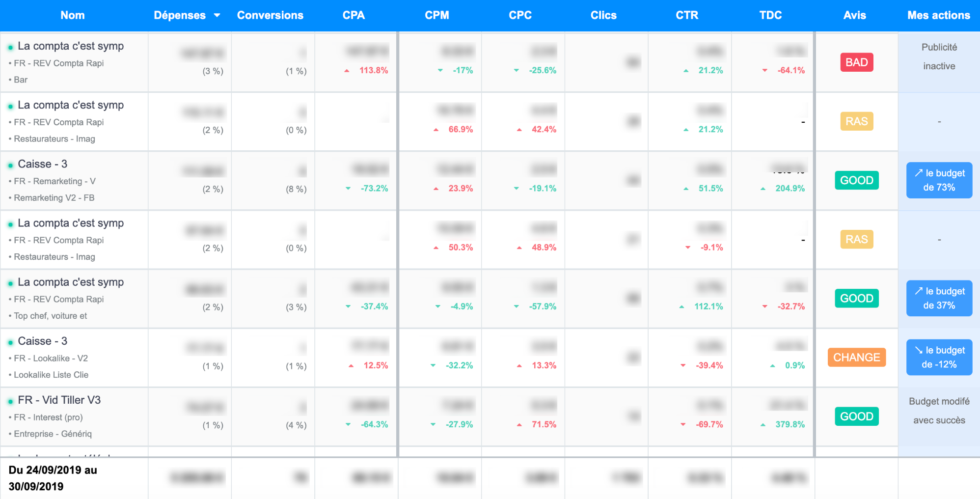
Task: Click green status dot on first campaign row
Action: click(x=10, y=47)
